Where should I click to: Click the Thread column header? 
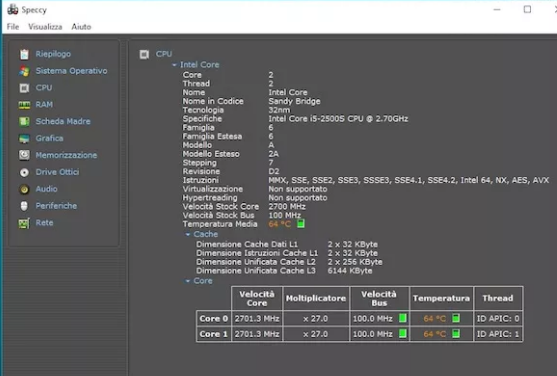point(498,299)
